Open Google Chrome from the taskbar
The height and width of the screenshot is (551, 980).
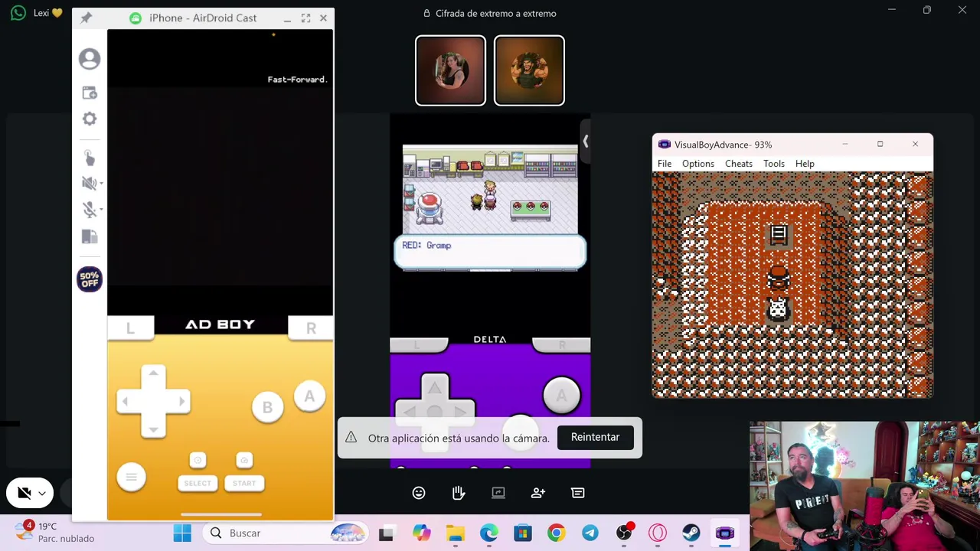[x=557, y=533]
